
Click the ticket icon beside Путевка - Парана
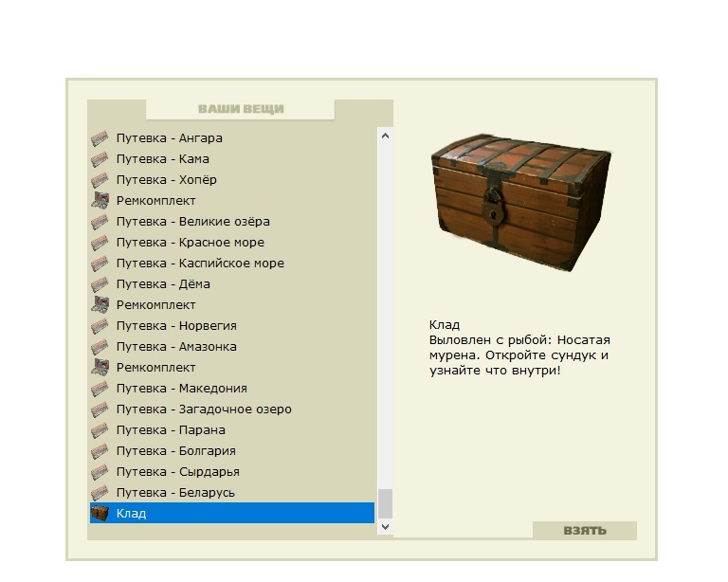click(x=100, y=430)
